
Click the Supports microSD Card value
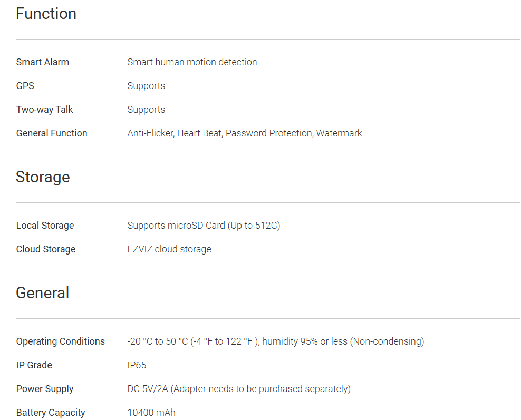(x=204, y=226)
